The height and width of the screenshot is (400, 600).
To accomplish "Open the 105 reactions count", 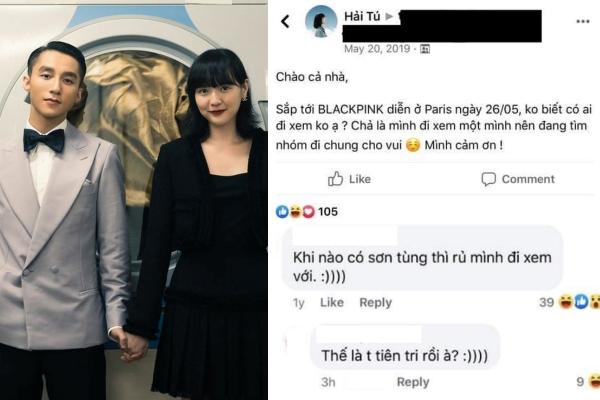I will (328, 211).
